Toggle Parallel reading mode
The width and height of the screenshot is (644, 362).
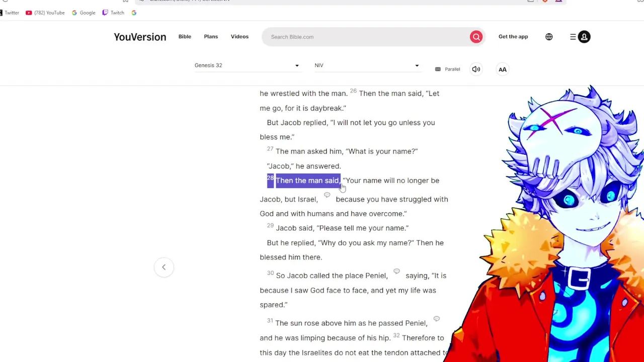click(x=448, y=69)
